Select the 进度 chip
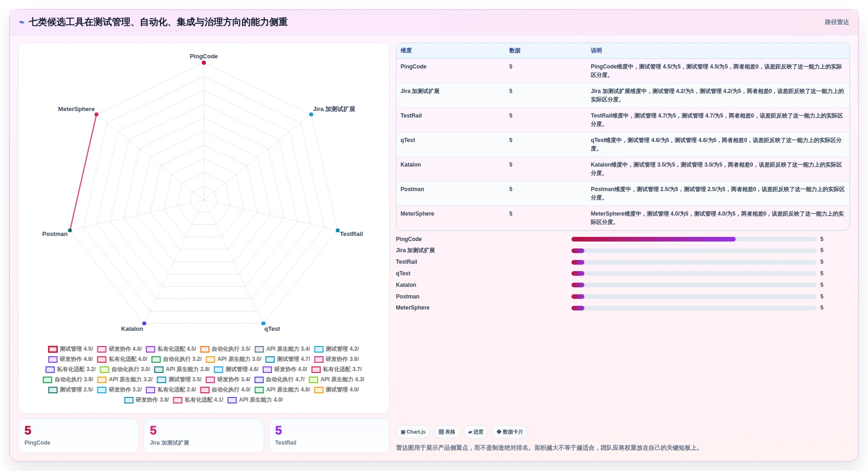Image resolution: width=868 pixels, height=471 pixels. [x=476, y=432]
